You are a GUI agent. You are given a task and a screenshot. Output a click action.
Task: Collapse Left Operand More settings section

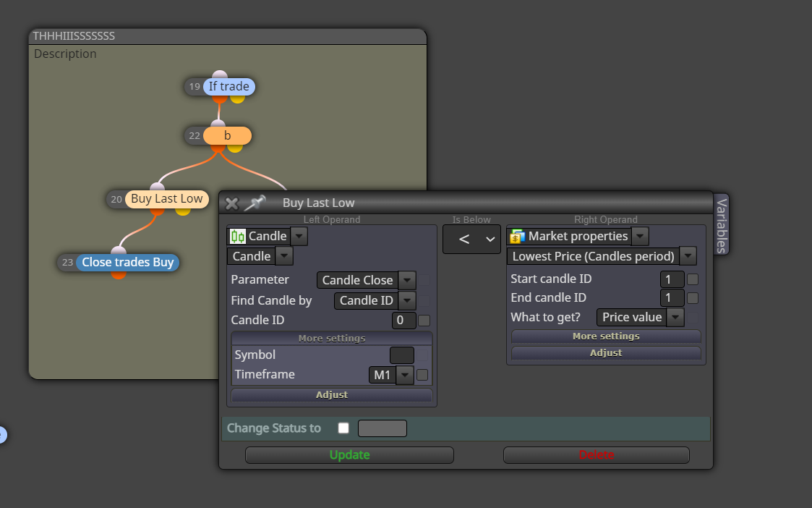tap(332, 339)
